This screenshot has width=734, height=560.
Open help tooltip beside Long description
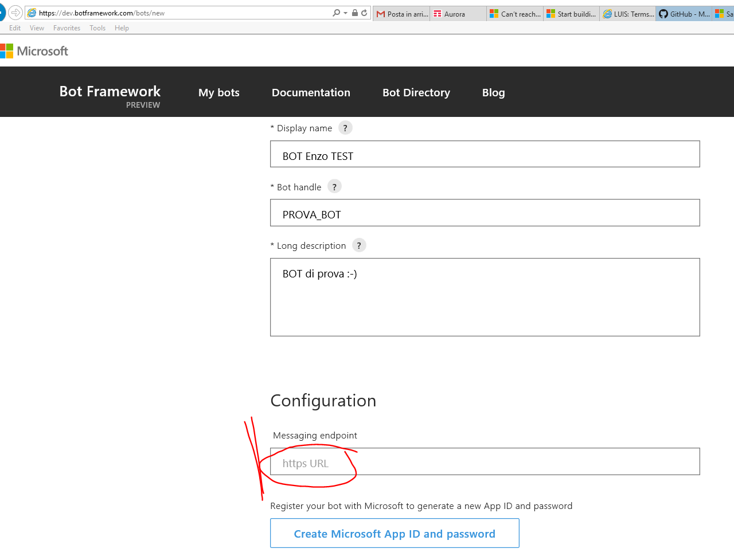pyautogui.click(x=359, y=245)
